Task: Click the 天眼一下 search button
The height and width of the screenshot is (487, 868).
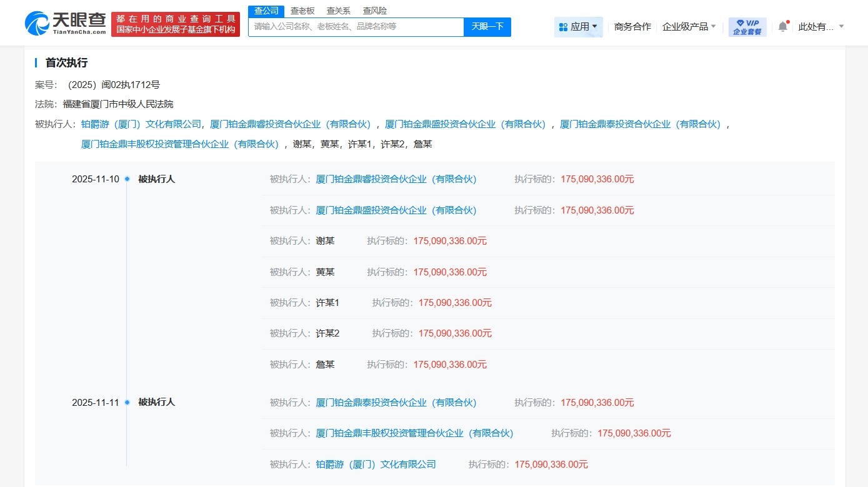Action: [x=487, y=27]
